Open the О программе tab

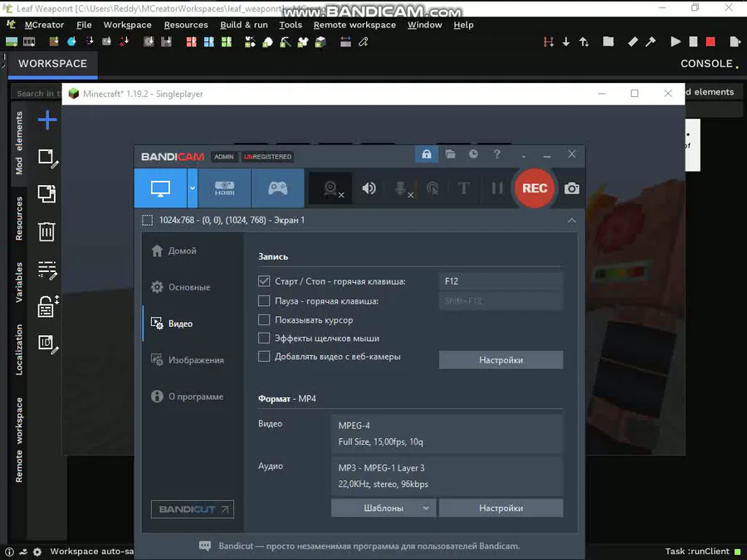pyautogui.click(x=187, y=397)
